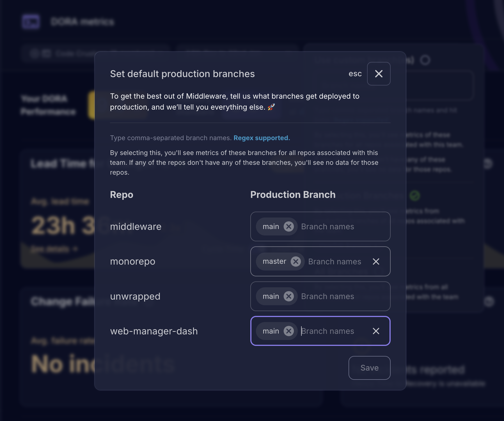Viewport: 504px width, 421px height.
Task: Clear all branches in monorepo field
Action: click(376, 262)
